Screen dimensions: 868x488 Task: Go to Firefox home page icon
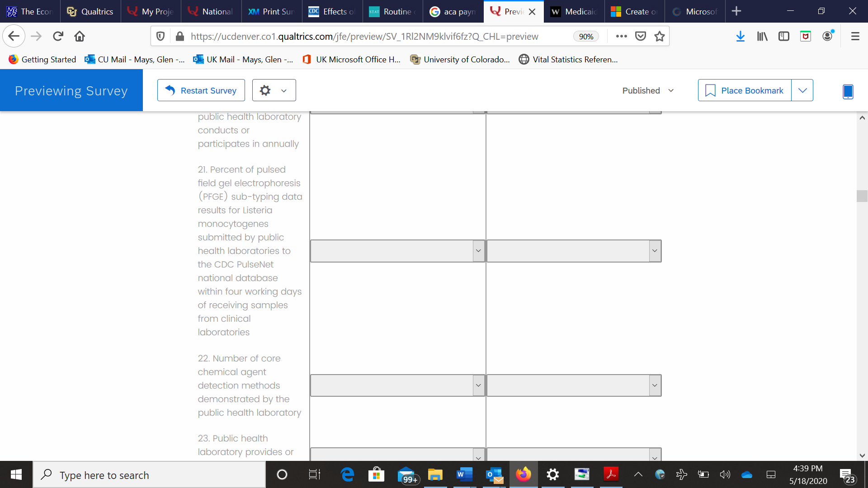tap(80, 36)
